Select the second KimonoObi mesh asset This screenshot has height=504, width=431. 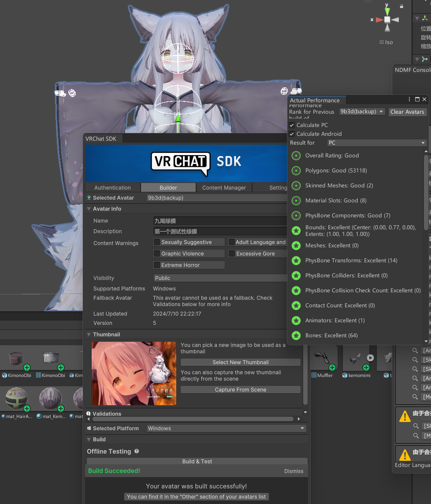(50, 358)
